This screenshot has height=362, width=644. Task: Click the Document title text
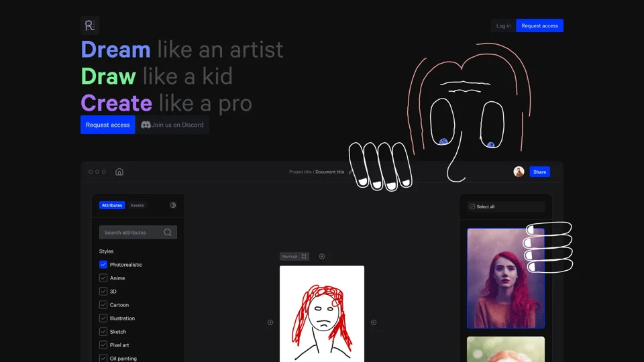[x=330, y=172]
